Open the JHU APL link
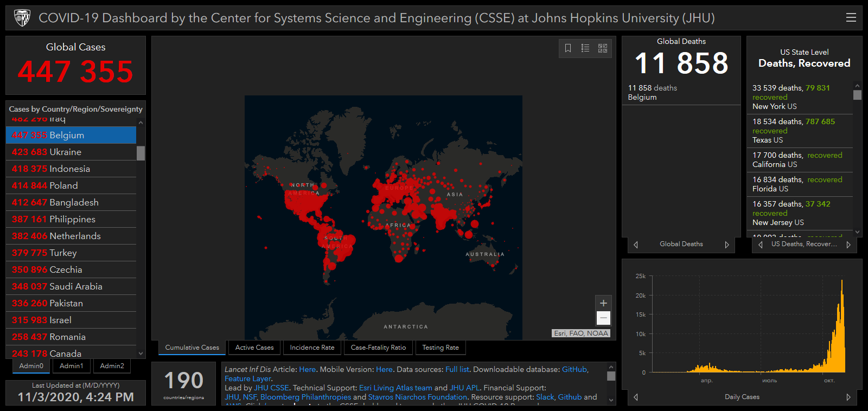This screenshot has width=868, height=411. pyautogui.click(x=464, y=388)
